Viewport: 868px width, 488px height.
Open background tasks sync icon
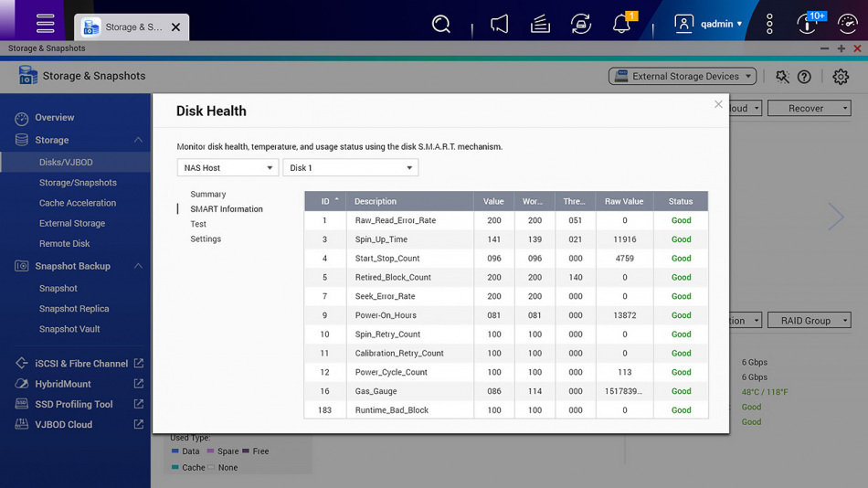coord(581,25)
